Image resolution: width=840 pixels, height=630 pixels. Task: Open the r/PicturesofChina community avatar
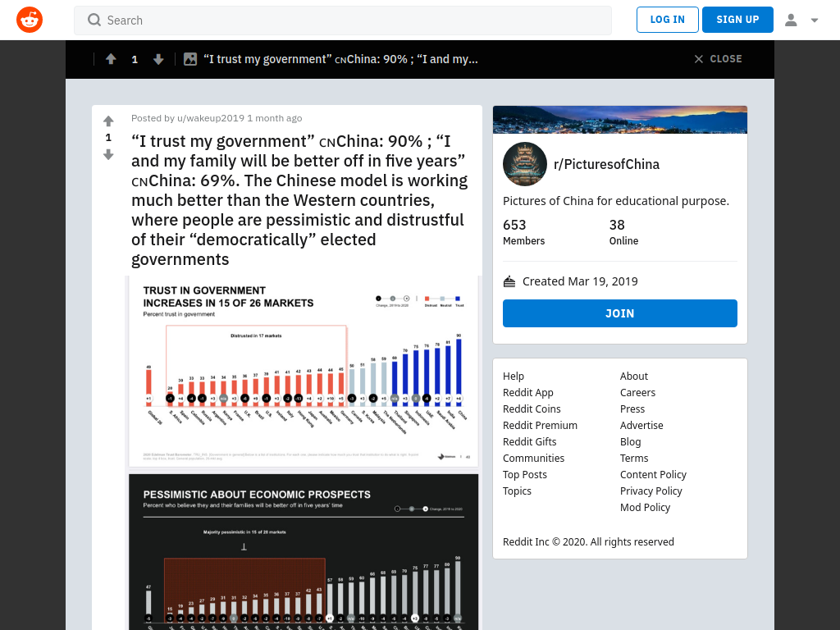coord(525,164)
